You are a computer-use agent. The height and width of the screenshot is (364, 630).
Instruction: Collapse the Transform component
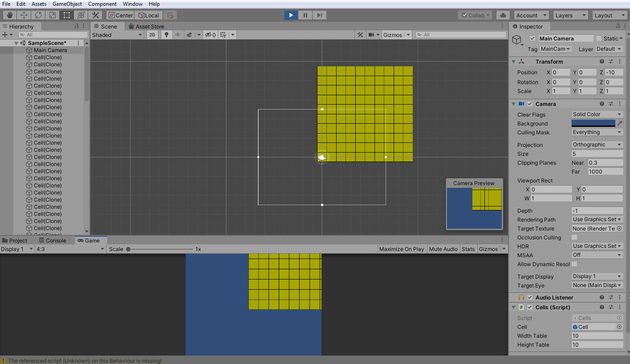[513, 62]
